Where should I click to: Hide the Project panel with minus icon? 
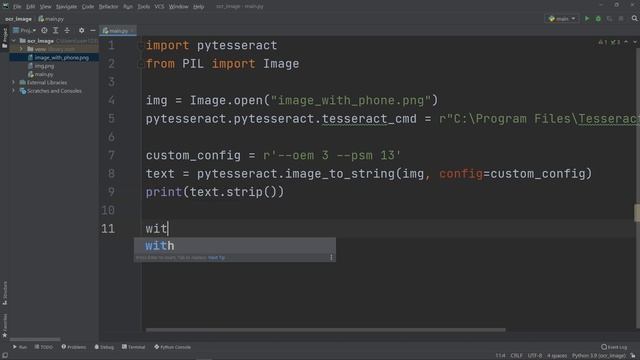coord(93,30)
